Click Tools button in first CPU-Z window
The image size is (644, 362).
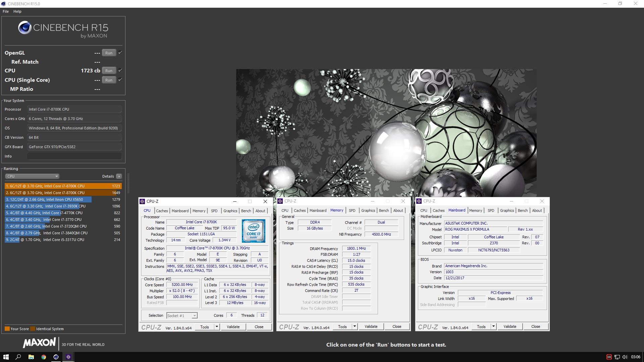[x=205, y=327]
